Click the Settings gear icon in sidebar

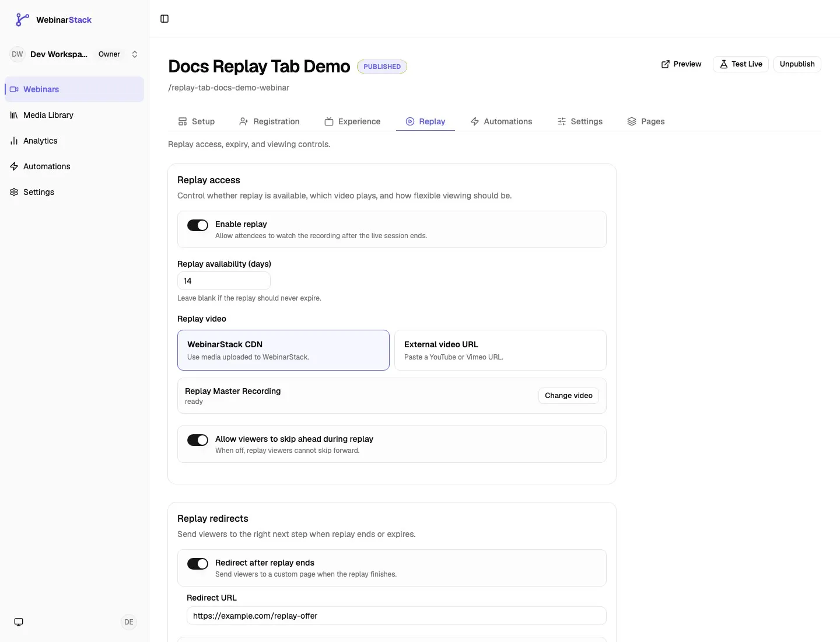pos(14,192)
